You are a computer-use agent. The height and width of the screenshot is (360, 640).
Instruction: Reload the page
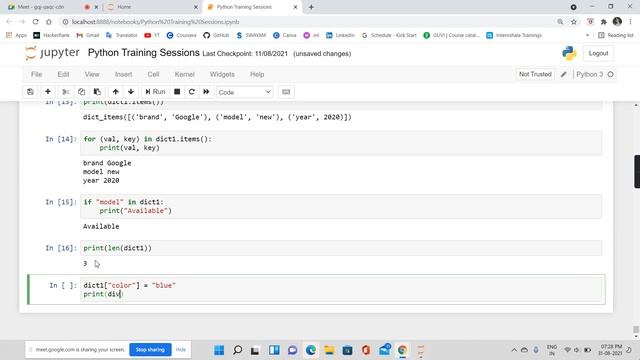36,22
